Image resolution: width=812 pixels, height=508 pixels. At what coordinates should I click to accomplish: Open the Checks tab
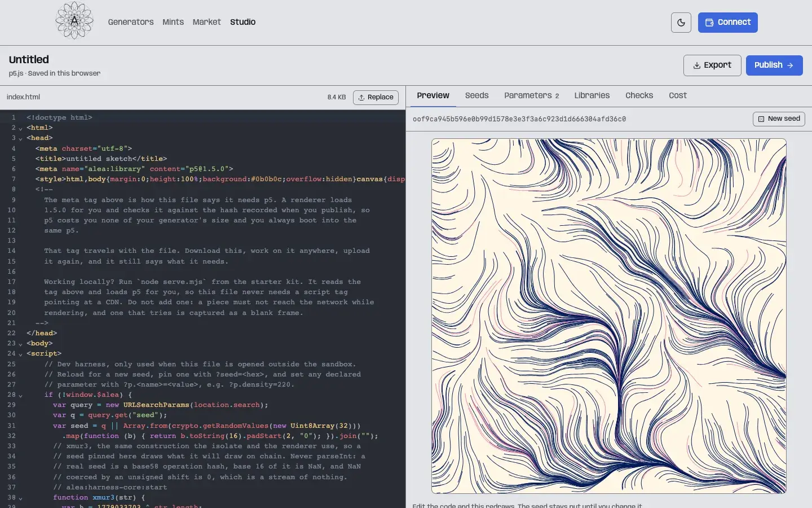(x=639, y=96)
